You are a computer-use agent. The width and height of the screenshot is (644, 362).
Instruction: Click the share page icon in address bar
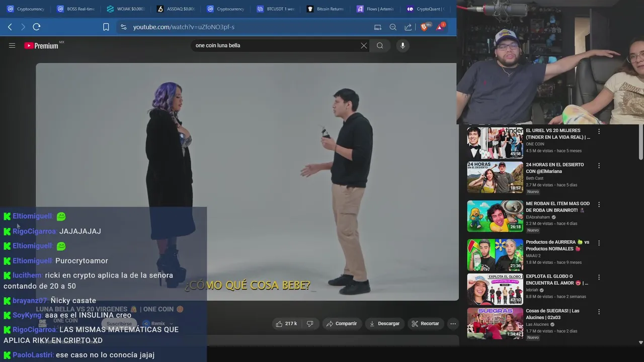[x=408, y=27]
